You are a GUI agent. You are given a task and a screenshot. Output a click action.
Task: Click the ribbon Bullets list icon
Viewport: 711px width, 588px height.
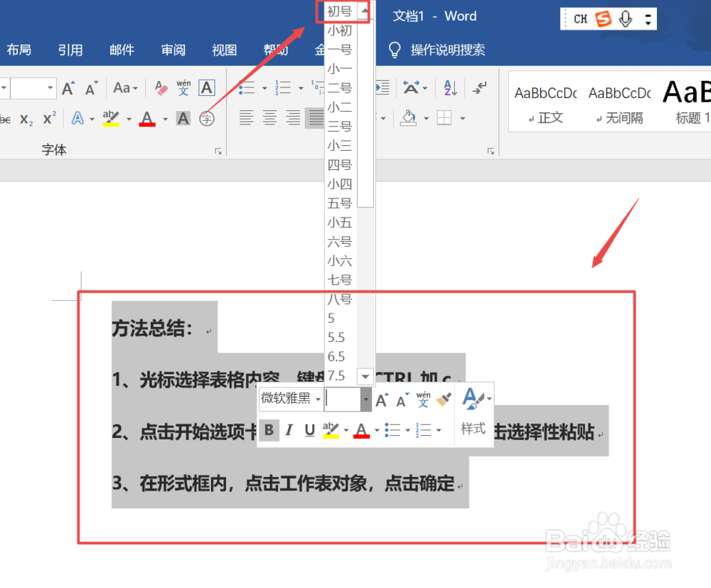(x=247, y=88)
